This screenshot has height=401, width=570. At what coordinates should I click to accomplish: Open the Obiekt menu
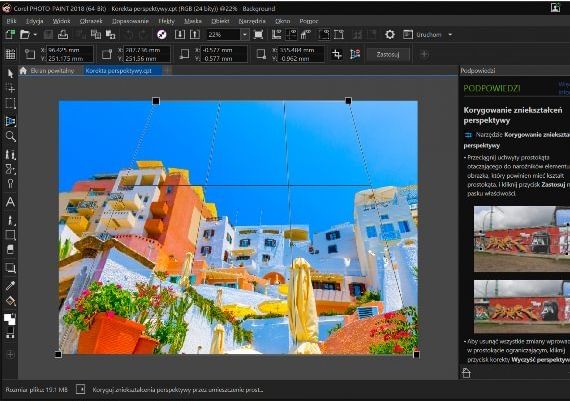coord(220,21)
